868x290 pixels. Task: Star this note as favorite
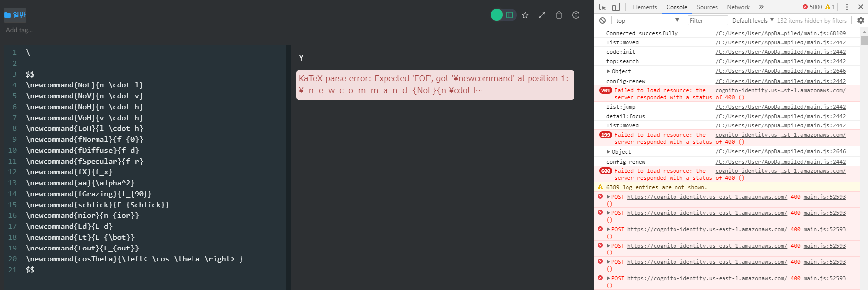[525, 15]
